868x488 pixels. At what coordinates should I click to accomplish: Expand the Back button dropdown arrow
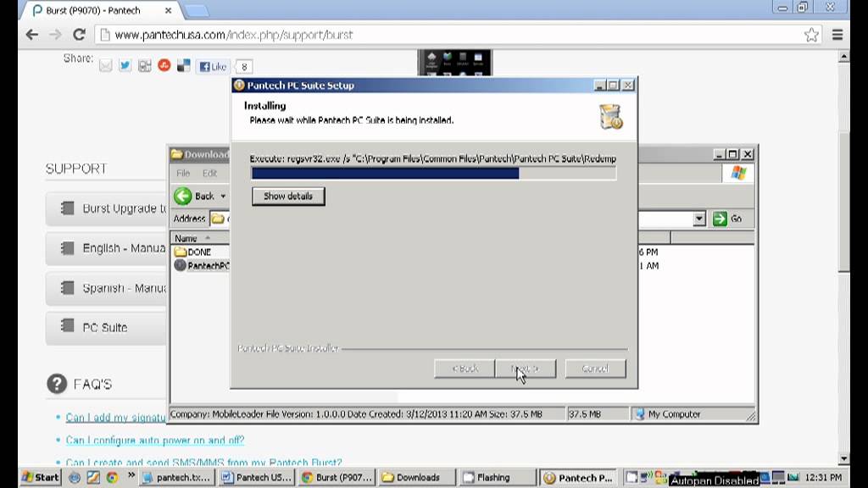click(224, 196)
